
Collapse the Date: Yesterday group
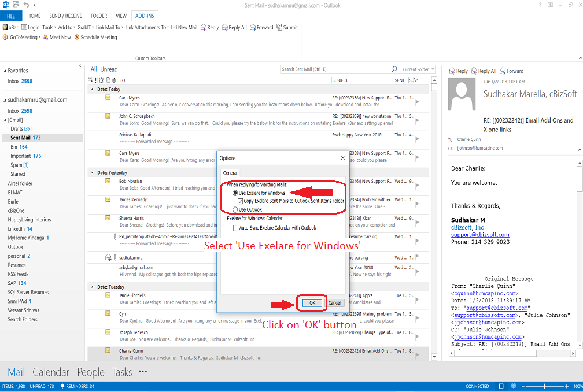pos(92,173)
